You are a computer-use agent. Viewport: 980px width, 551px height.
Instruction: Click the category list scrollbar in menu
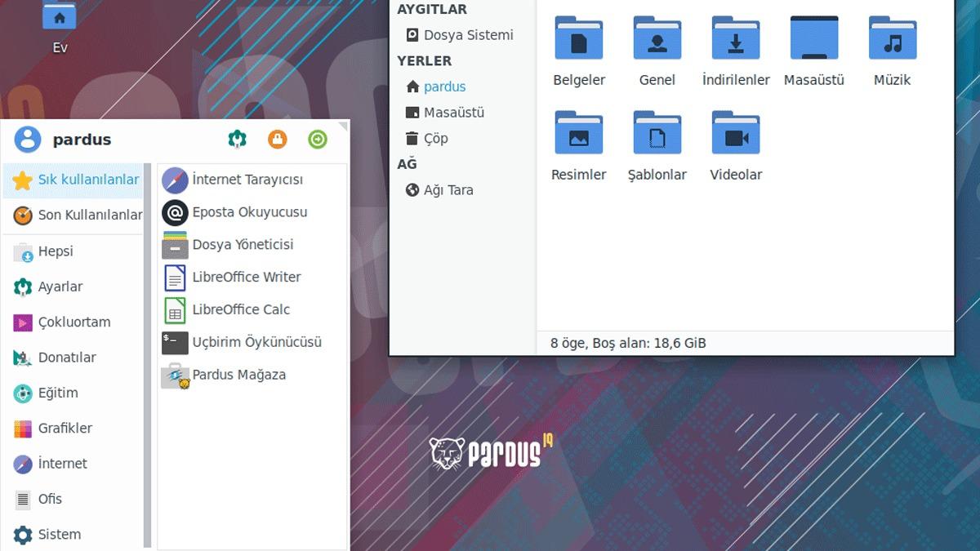point(148,356)
